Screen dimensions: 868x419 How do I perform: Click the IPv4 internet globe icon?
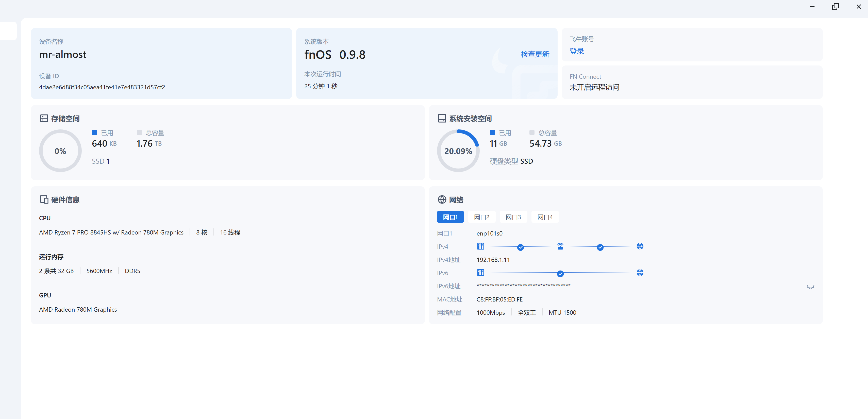pos(640,246)
